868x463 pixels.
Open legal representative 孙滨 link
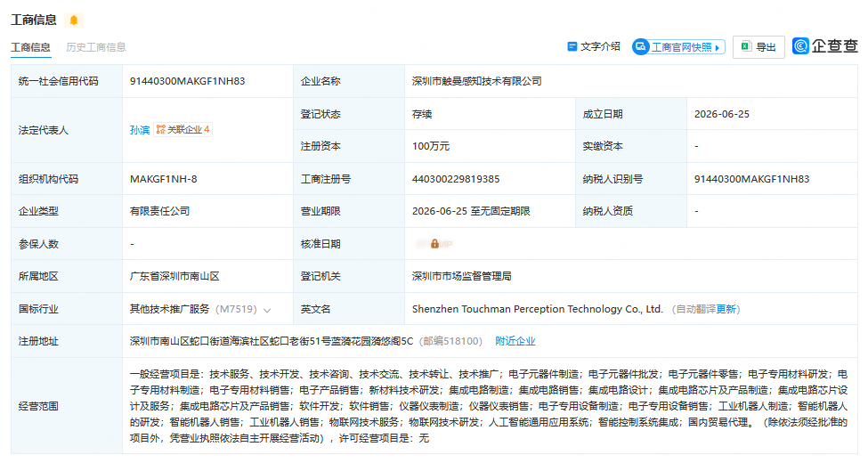(140, 130)
